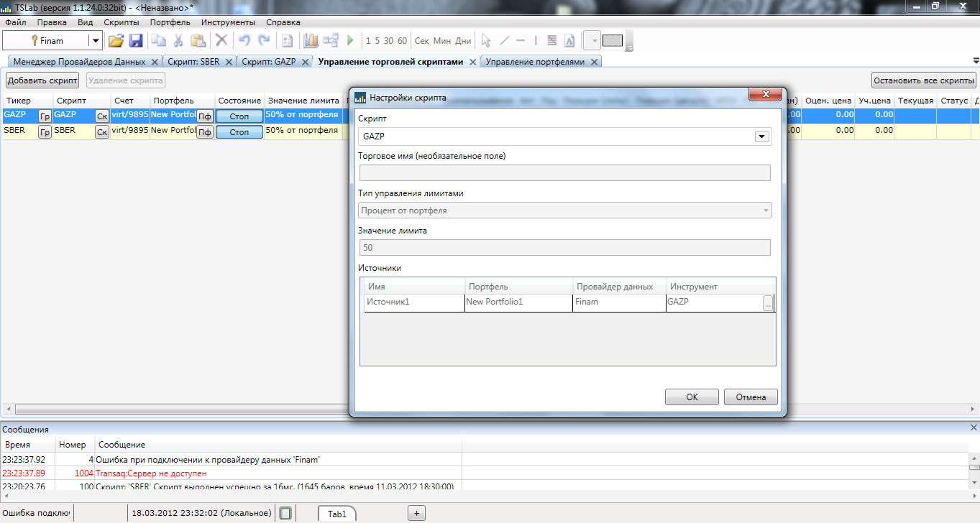Click the bar chart icon in toolbar
Viewport: 980px width, 523px height.
click(311, 41)
